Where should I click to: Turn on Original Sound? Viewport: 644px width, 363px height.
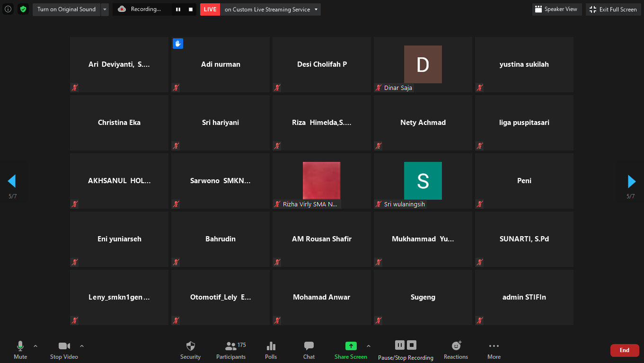[x=66, y=9]
